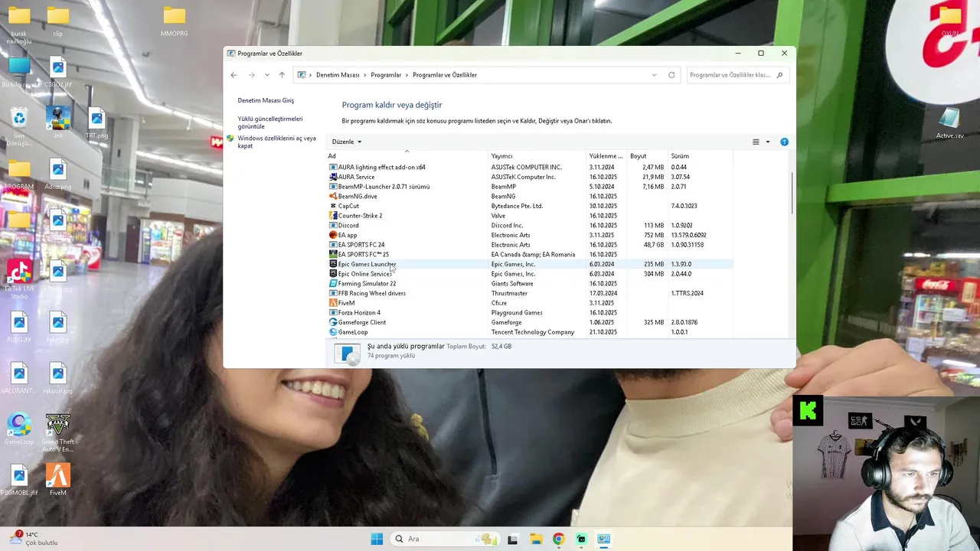Select the BeamMP-Launcher 2.0.71 sürümü row
The image size is (980, 551).
click(x=530, y=187)
